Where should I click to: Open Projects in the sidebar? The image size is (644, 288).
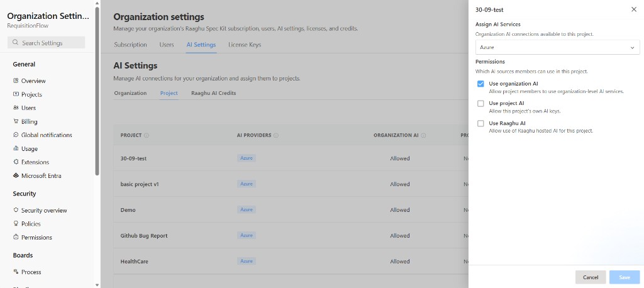click(31, 94)
